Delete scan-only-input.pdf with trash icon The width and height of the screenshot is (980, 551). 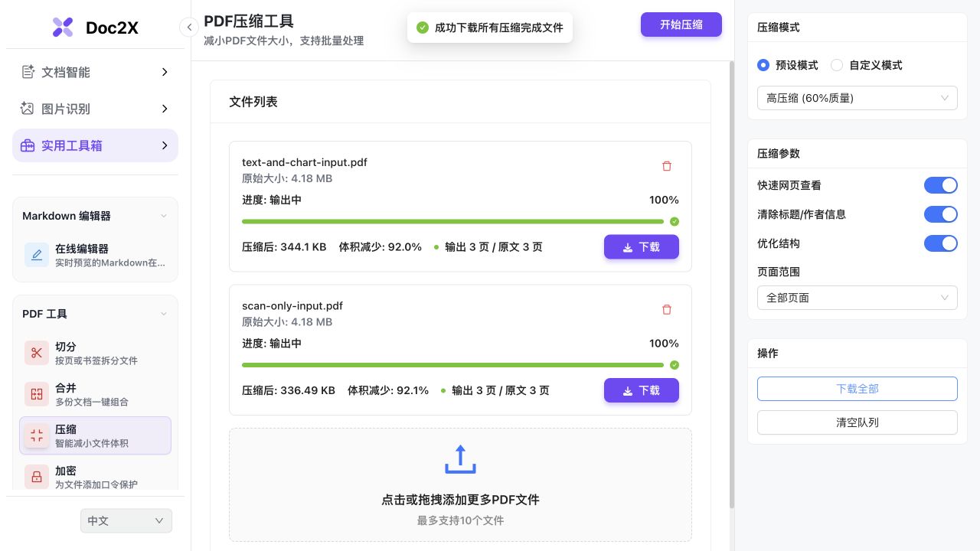pyautogui.click(x=666, y=310)
